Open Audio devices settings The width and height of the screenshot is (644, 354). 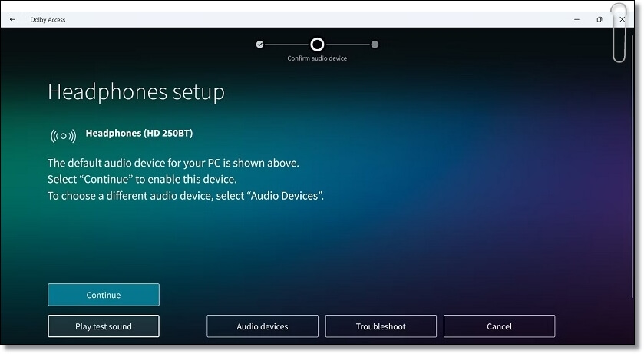point(263,326)
